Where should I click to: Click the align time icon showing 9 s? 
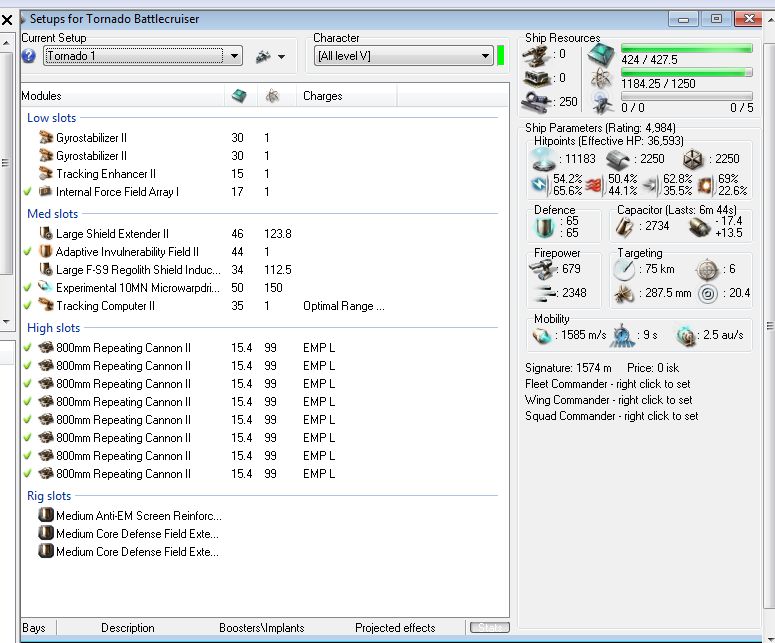[623, 336]
